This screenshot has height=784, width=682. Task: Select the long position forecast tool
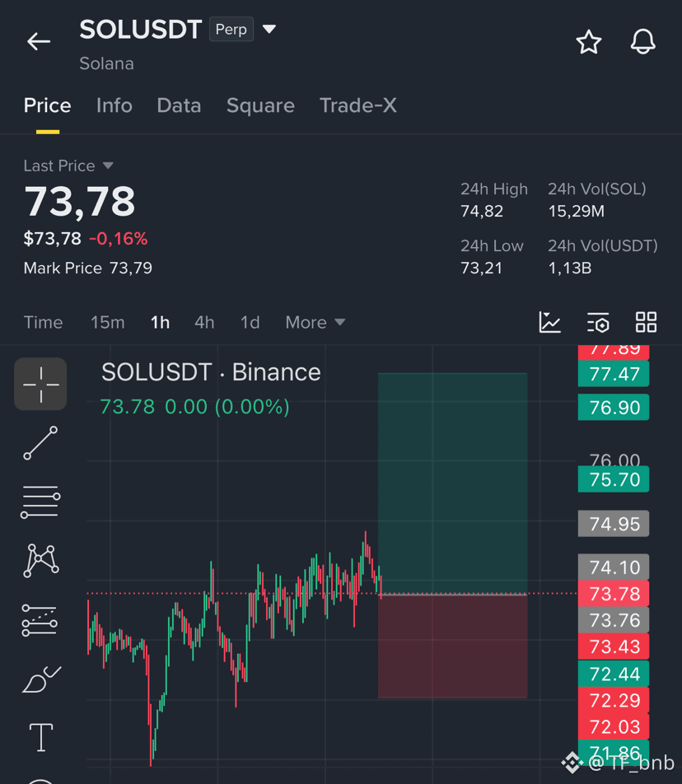(40, 620)
